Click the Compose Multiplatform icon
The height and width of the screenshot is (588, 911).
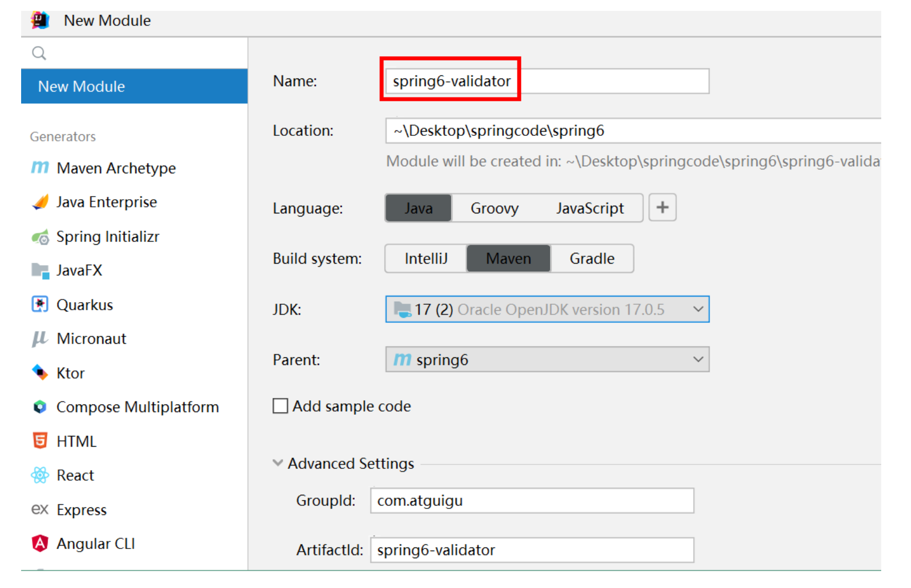[40, 407]
